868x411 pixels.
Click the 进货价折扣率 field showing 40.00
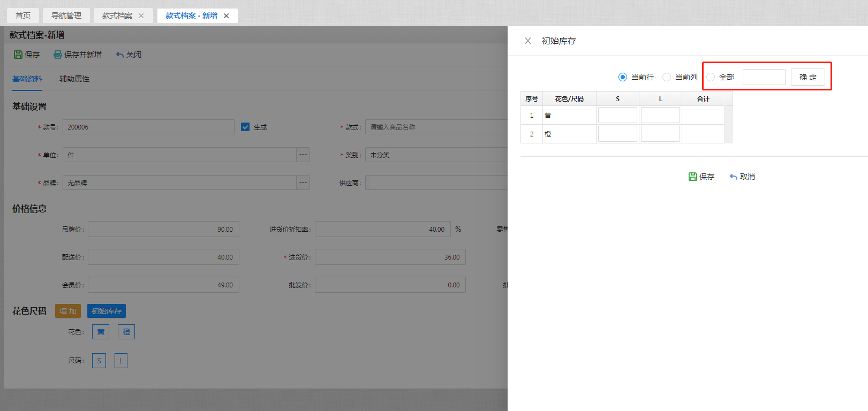pyautogui.click(x=383, y=229)
